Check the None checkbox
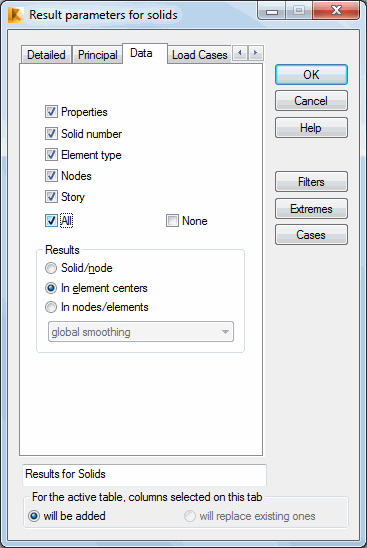Screen dimensions: 367x548 pyautogui.click(x=172, y=221)
